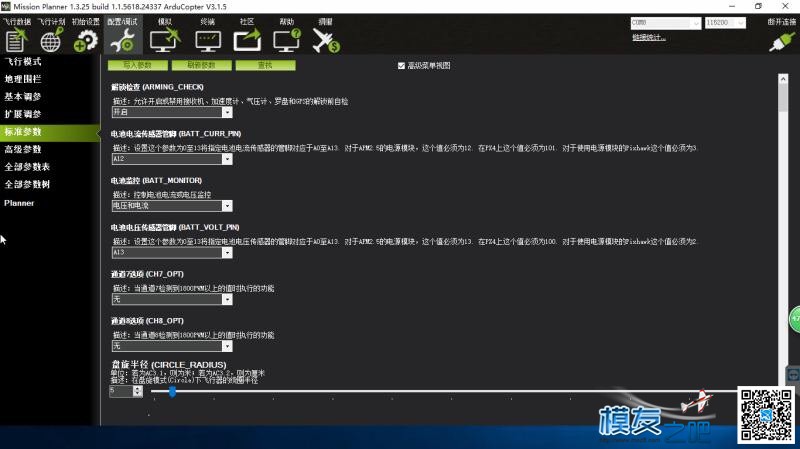
Task: Open the 飞行数据 (Flight Data) icon
Action: (16, 39)
